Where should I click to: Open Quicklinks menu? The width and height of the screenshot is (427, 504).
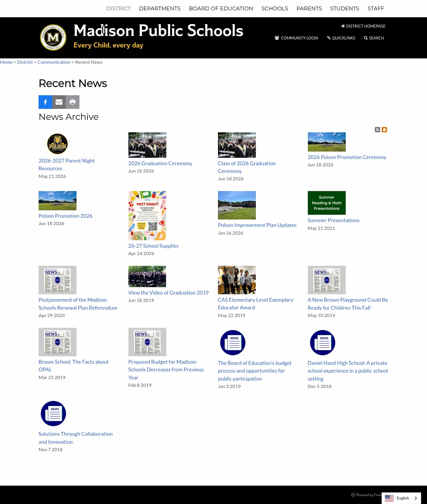point(341,38)
